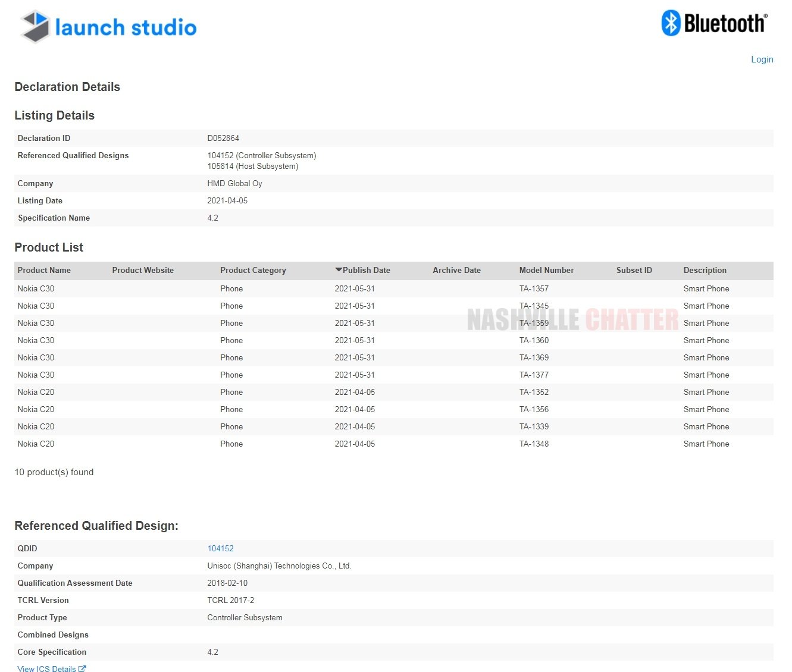Sort by Subset ID column
The height and width of the screenshot is (672, 792).
[634, 270]
